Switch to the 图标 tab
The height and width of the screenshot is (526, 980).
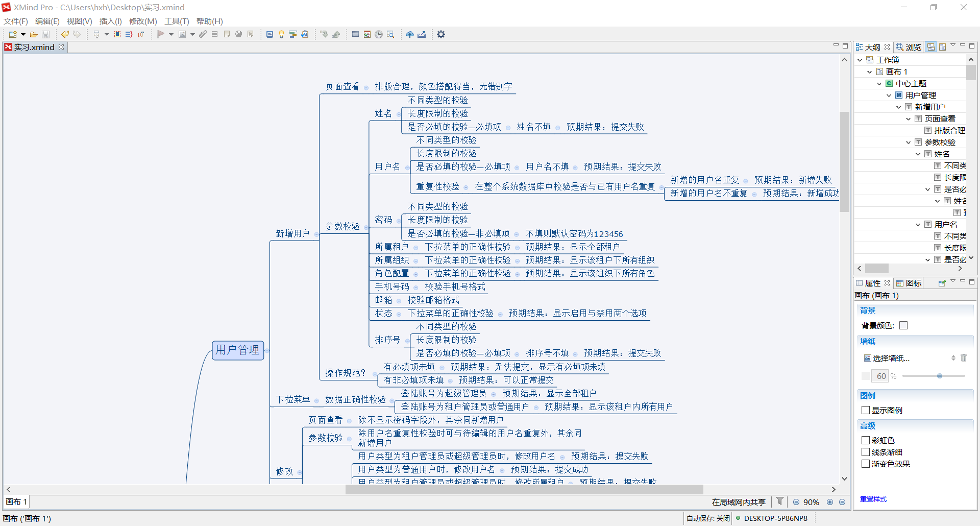click(x=910, y=283)
